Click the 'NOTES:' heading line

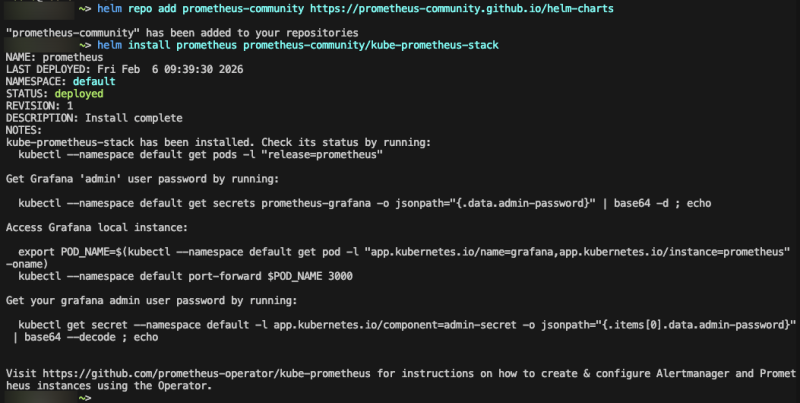(x=24, y=130)
